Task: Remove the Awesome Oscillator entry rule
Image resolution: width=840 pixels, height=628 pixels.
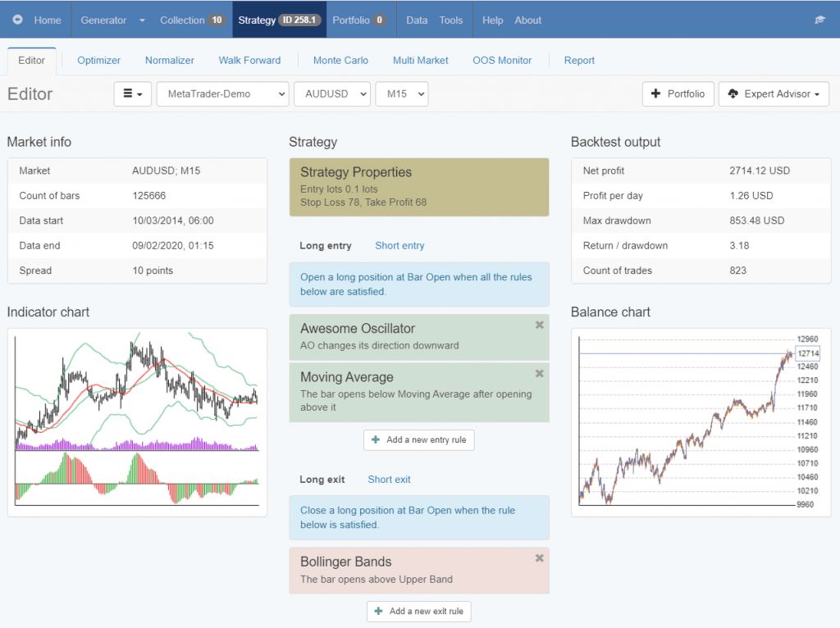Action: click(x=539, y=325)
